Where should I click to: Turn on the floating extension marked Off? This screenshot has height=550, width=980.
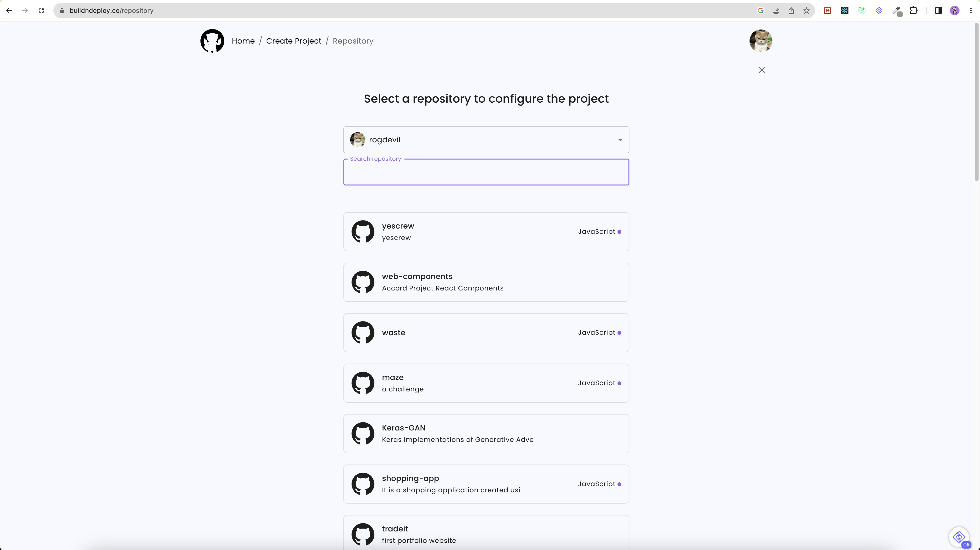tap(959, 537)
